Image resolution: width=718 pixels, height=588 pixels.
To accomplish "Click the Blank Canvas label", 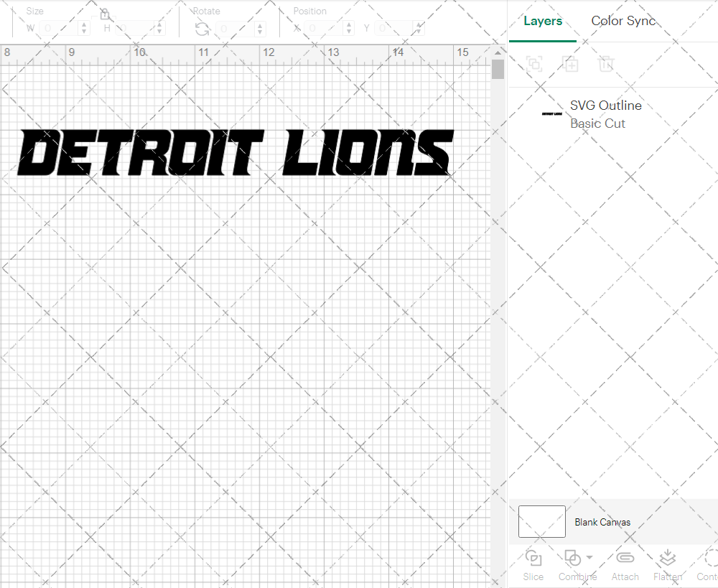I will click(x=603, y=522).
